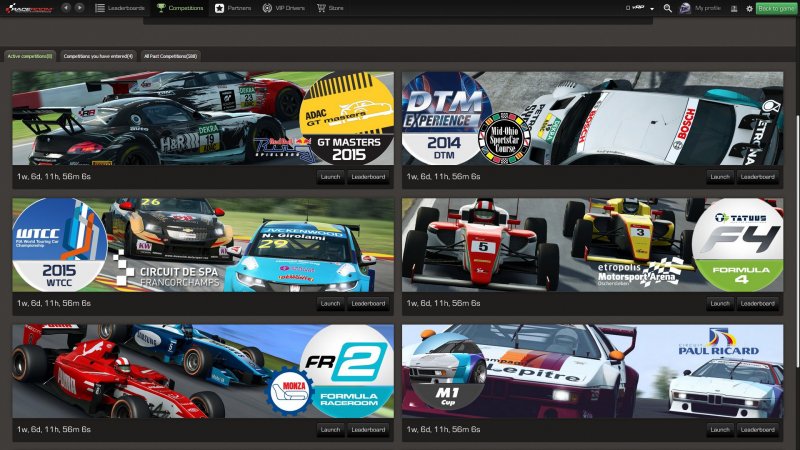Open the Tatuus Formula 4 banner

pyautogui.click(x=592, y=245)
